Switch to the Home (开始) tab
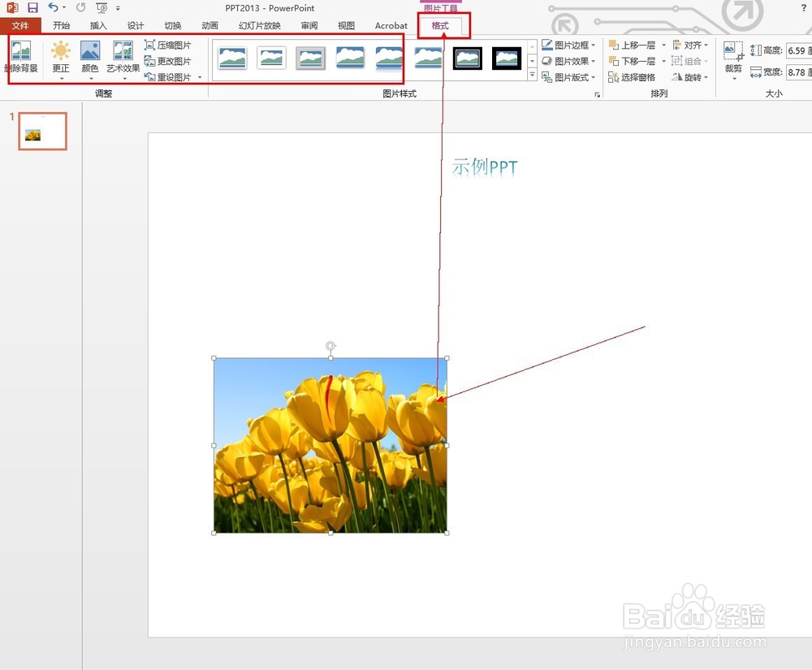Image resolution: width=812 pixels, height=670 pixels. [x=61, y=25]
